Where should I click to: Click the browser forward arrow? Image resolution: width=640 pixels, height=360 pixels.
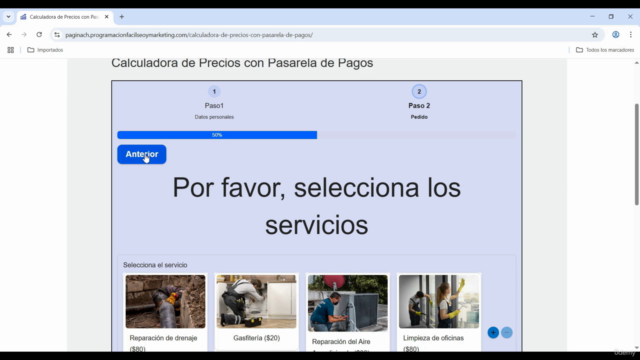(24, 35)
